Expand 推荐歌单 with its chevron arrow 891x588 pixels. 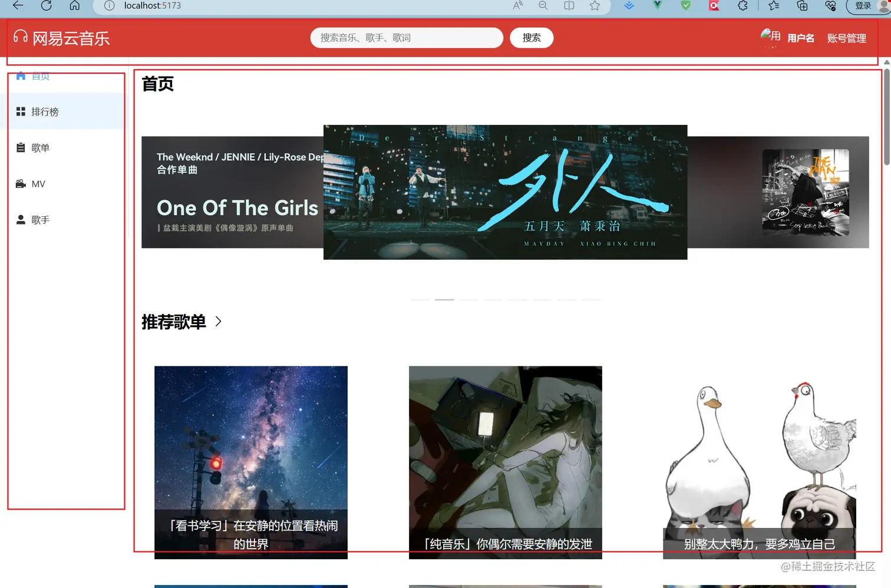tap(218, 321)
